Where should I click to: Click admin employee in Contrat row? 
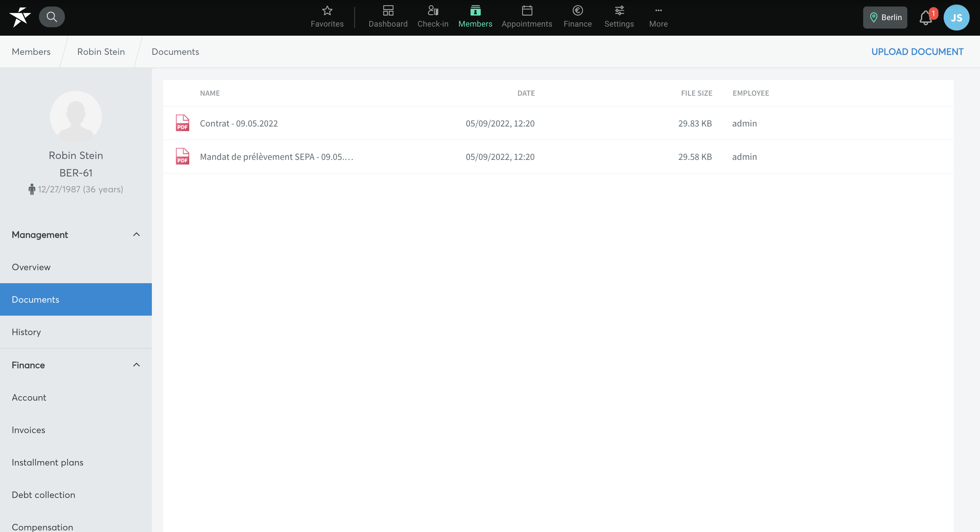pyautogui.click(x=744, y=123)
